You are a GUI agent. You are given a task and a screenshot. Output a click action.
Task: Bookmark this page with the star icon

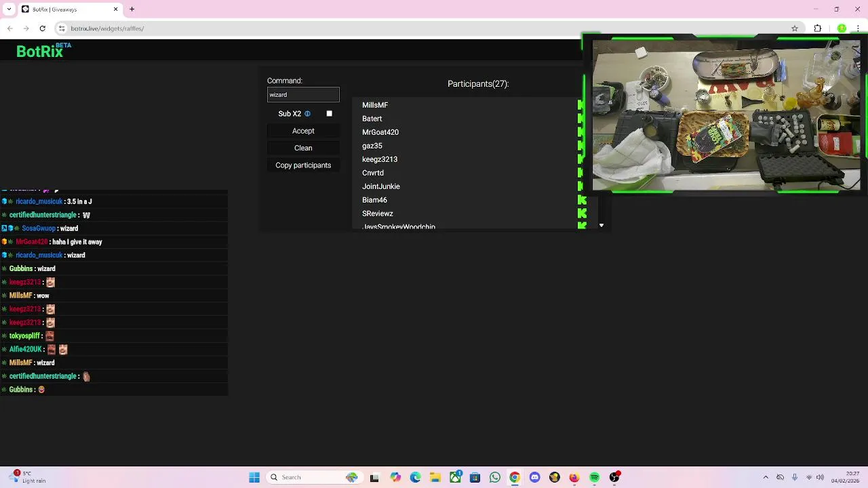[795, 28]
